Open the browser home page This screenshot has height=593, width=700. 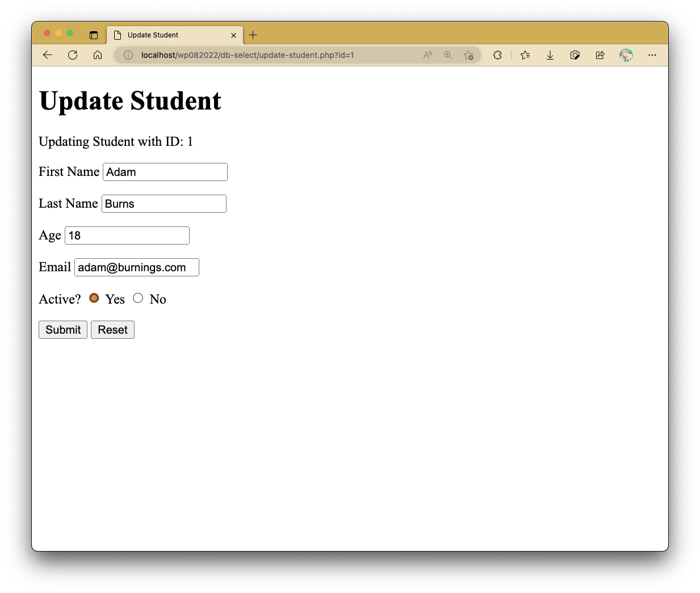tap(98, 55)
